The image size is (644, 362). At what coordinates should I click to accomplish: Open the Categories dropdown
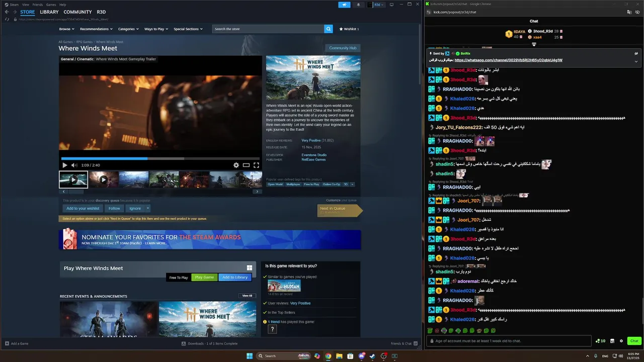click(x=128, y=29)
